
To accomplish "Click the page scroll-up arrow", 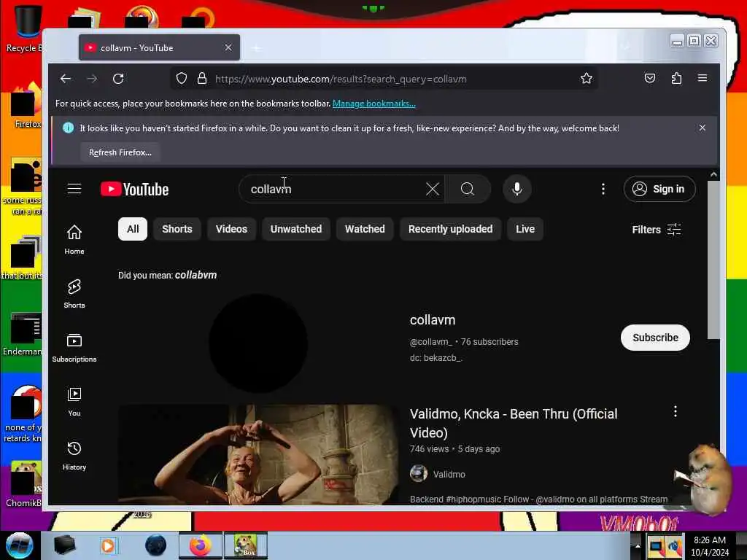I will click(713, 175).
